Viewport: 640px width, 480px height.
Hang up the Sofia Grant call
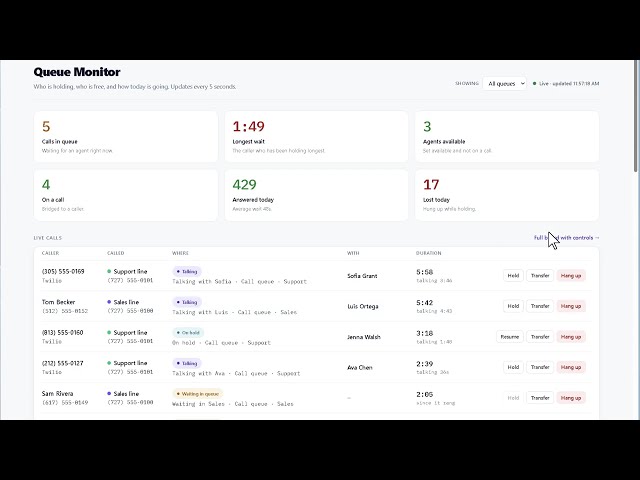pyautogui.click(x=571, y=276)
